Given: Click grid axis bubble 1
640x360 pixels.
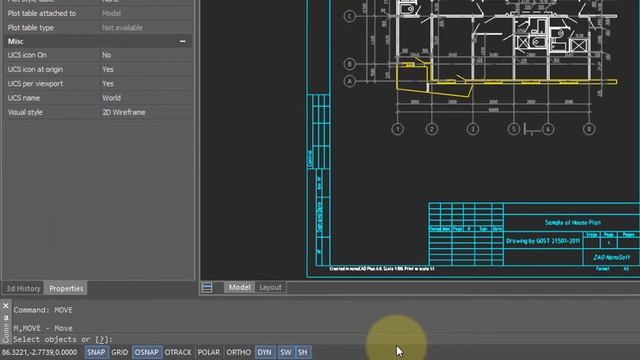Looking at the screenshot, I should pos(398,129).
